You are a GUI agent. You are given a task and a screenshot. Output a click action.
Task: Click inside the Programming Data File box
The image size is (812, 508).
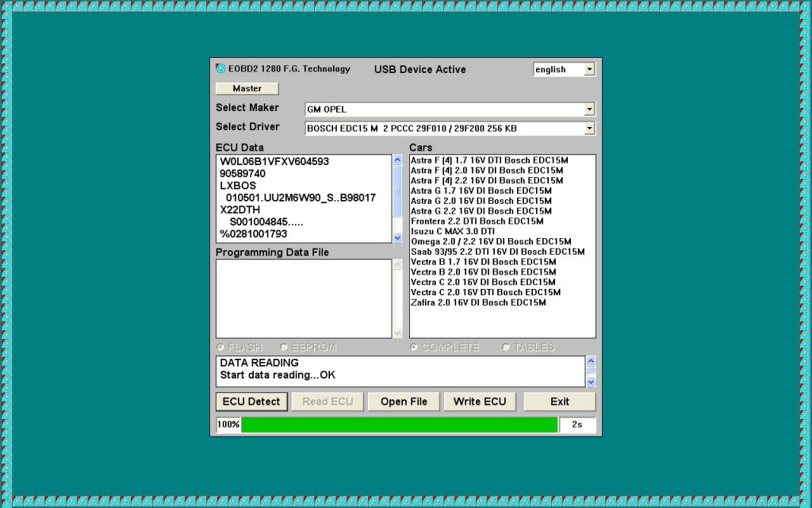click(304, 298)
